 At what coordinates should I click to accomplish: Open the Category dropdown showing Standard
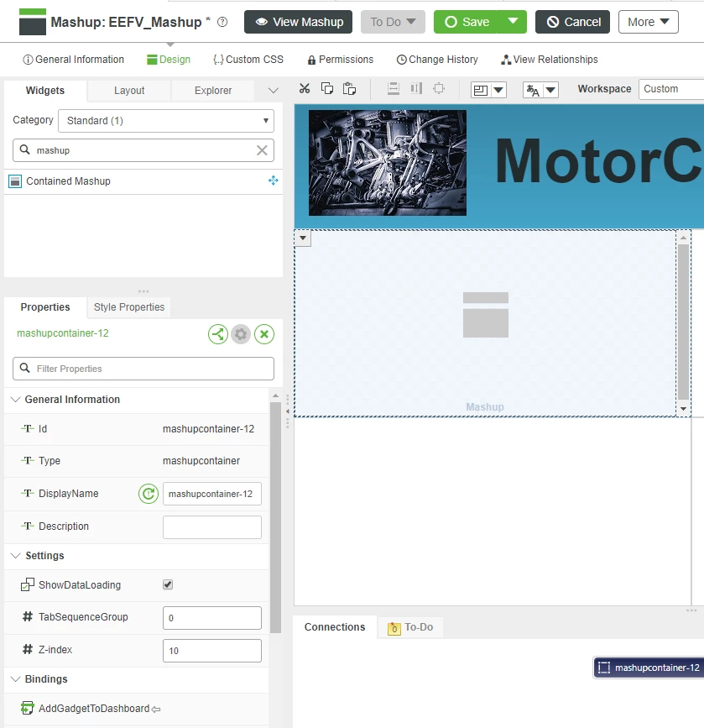coord(165,120)
